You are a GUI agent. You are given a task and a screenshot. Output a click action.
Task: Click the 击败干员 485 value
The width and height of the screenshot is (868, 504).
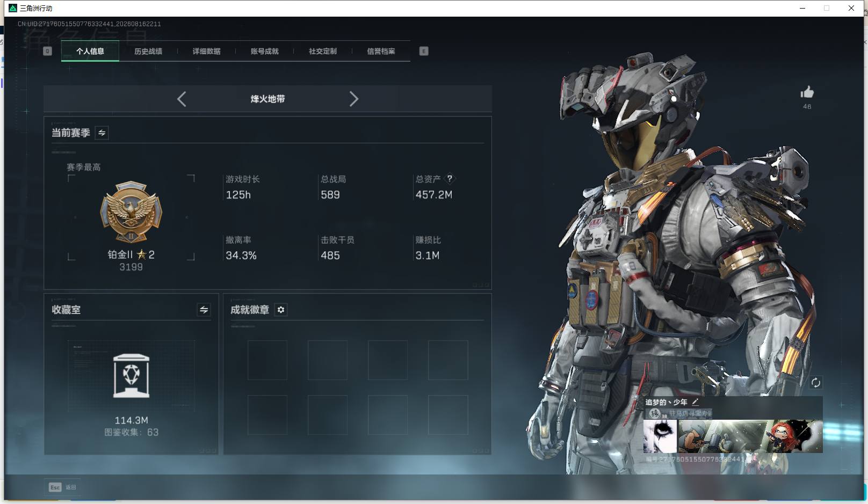[330, 255]
